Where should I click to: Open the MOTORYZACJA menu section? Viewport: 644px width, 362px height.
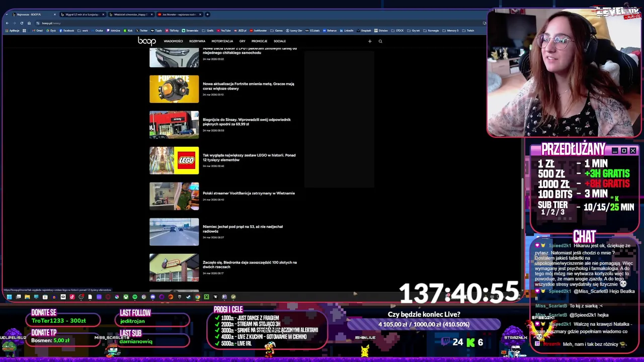click(222, 41)
